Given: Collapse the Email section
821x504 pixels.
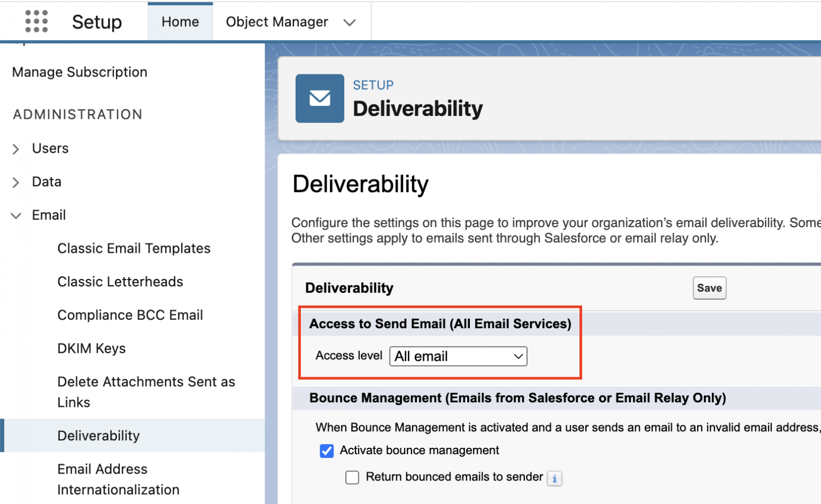Looking at the screenshot, I should [x=16, y=215].
